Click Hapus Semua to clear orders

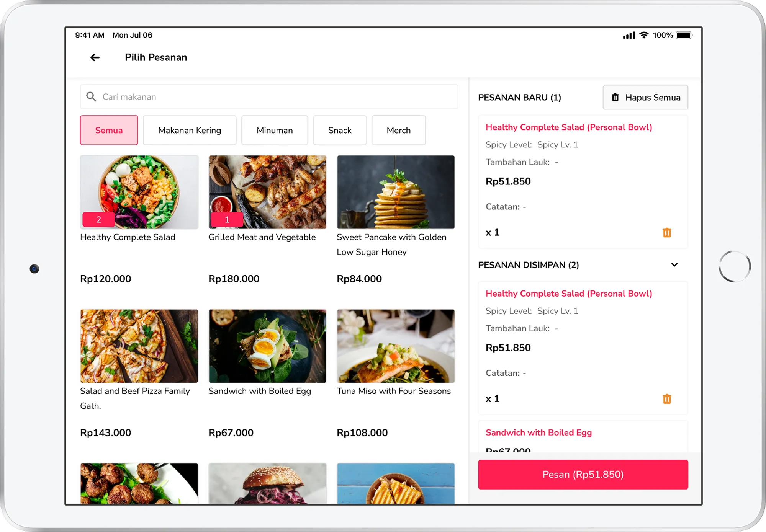tap(645, 97)
